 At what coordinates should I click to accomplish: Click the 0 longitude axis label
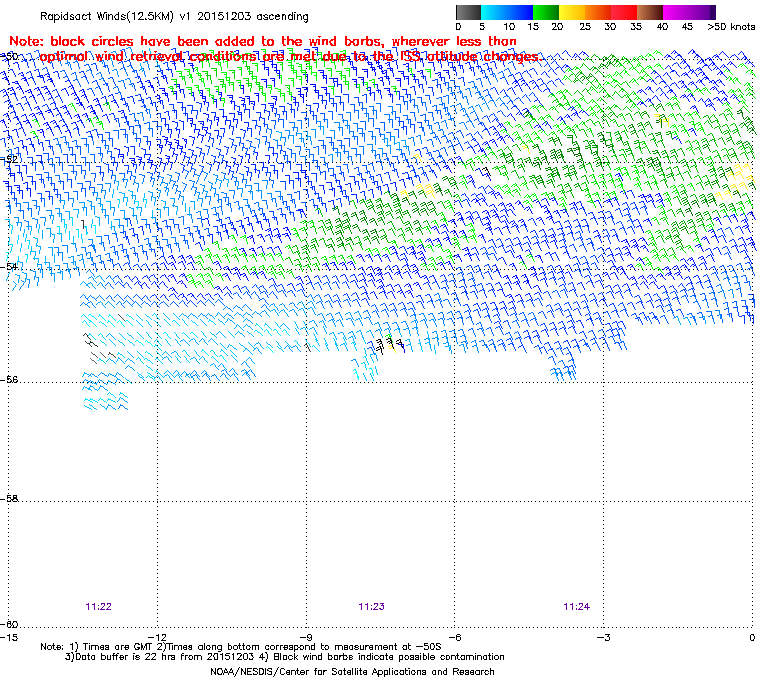point(752,637)
